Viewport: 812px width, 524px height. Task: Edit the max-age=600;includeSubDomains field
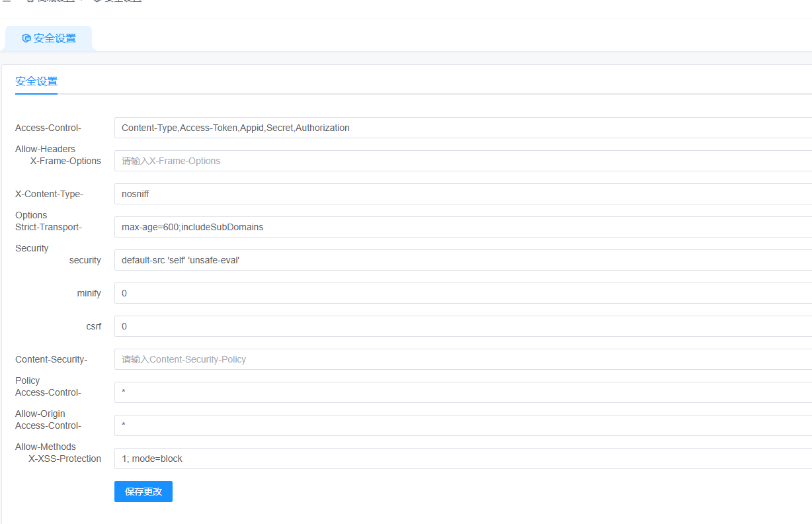point(463,227)
